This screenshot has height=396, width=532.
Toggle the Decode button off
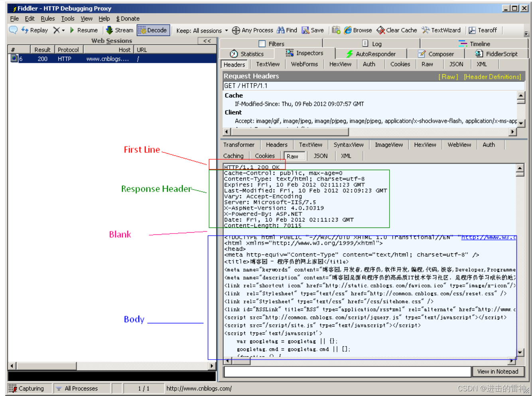point(153,30)
